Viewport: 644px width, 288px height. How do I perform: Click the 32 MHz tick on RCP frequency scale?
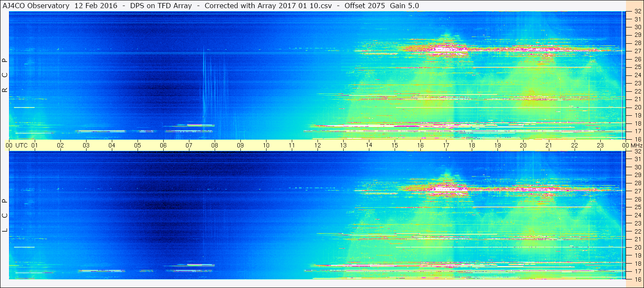coord(637,11)
